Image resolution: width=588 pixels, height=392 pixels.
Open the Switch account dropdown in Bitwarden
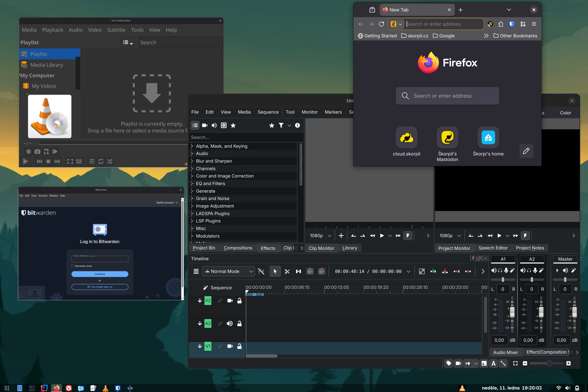tap(167, 202)
